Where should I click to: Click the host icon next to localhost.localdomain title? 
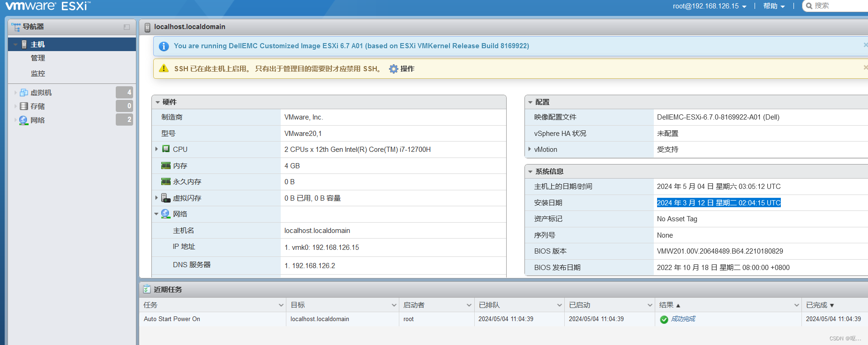pos(147,28)
